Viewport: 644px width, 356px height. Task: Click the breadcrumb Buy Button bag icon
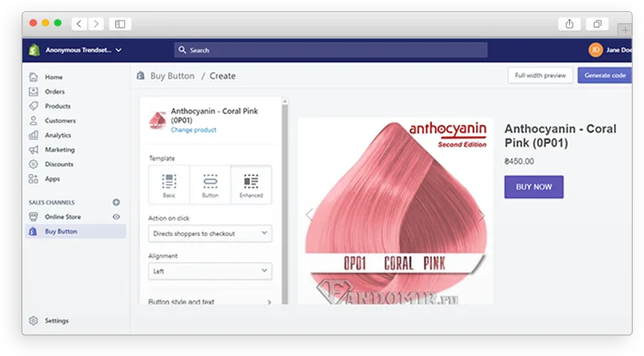(141, 76)
